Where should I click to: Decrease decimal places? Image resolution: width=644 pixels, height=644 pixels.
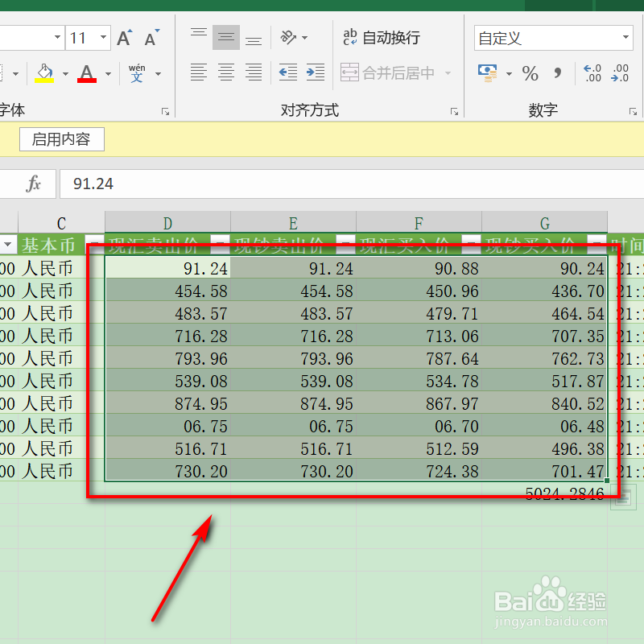(620, 73)
